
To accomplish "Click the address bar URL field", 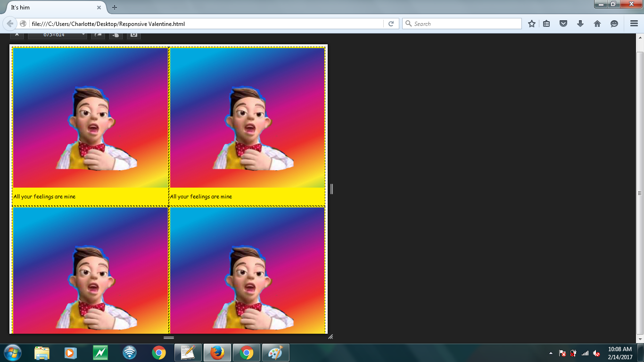I will tap(206, 24).
